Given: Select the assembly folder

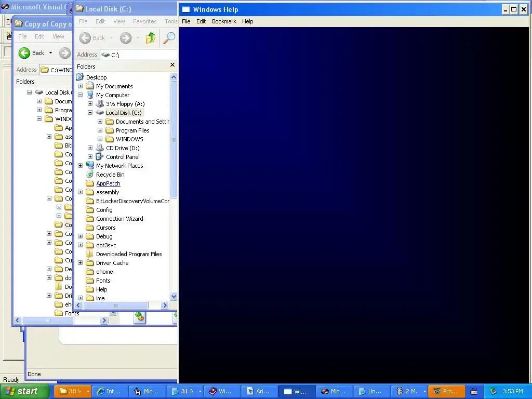Looking at the screenshot, I should click(108, 192).
